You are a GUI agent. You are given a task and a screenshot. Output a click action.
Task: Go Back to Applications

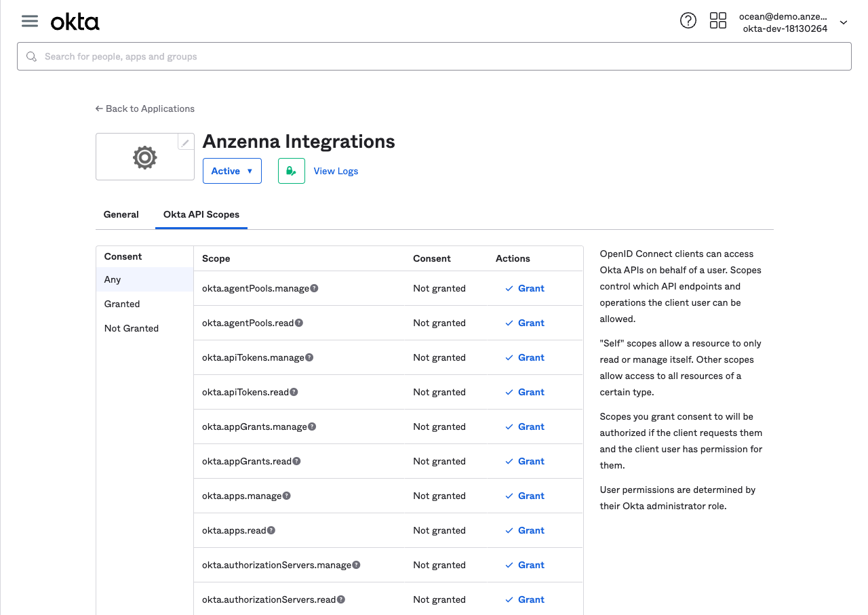(145, 108)
